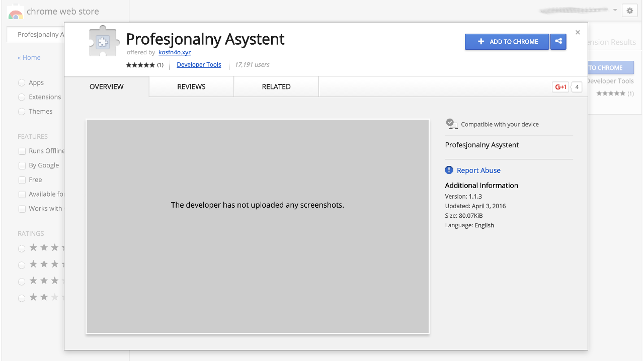This screenshot has height=361, width=644.
Task: Click the background result's Developer Tools text
Action: click(x=611, y=81)
